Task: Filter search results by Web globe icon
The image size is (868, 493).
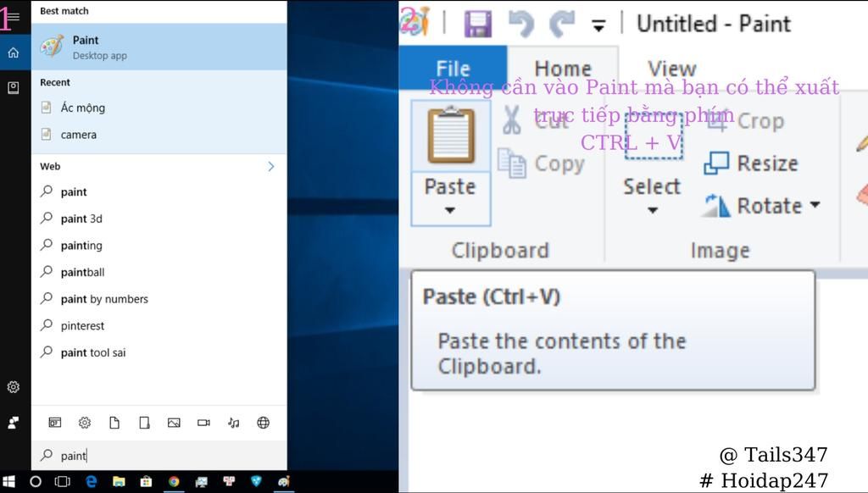Action: click(264, 423)
